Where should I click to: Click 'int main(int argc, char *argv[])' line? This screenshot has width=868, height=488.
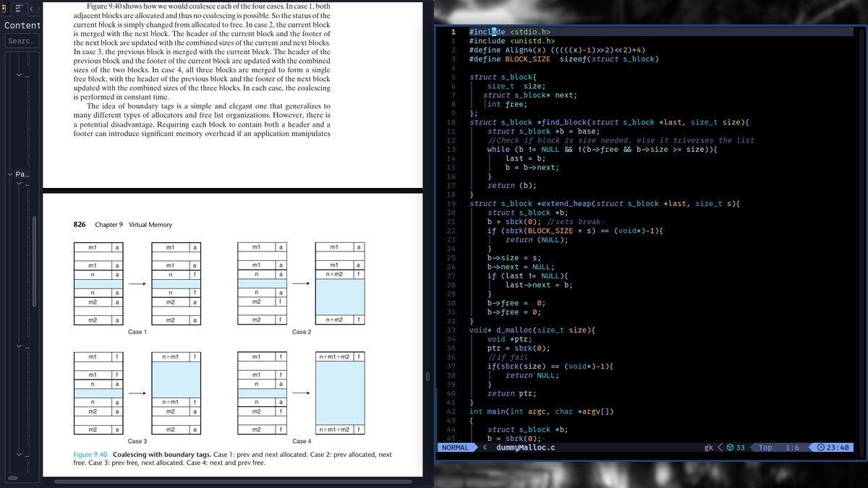542,412
